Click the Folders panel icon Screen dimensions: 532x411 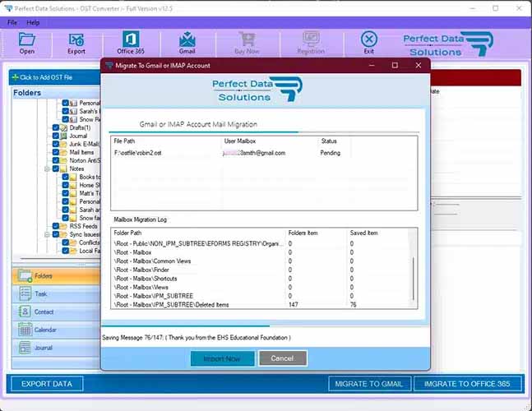25,275
